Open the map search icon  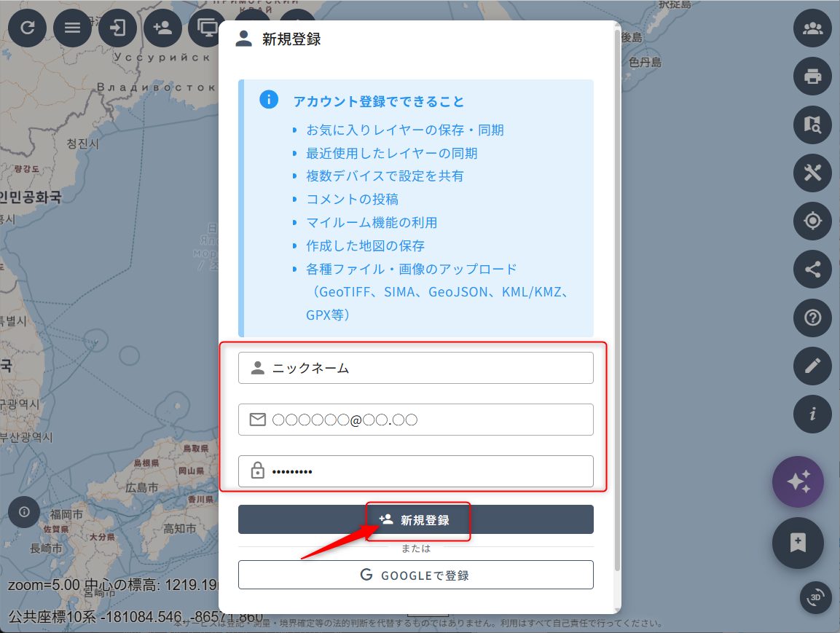coord(812,125)
